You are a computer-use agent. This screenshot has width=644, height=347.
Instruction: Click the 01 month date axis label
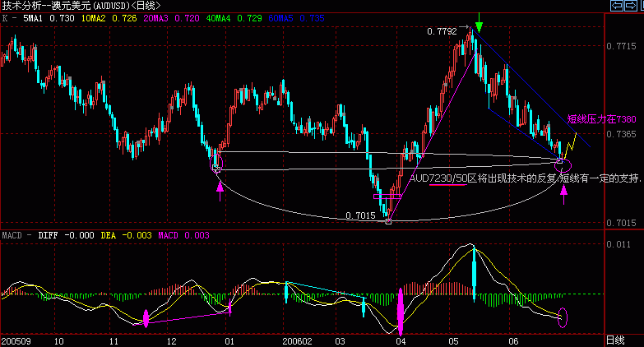[x=229, y=341]
